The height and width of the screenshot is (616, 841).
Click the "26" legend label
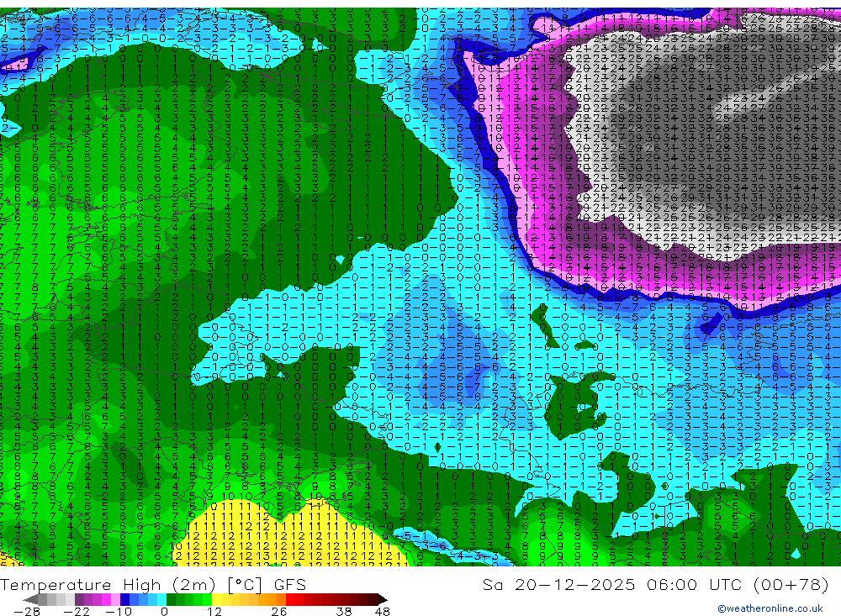pos(279,612)
